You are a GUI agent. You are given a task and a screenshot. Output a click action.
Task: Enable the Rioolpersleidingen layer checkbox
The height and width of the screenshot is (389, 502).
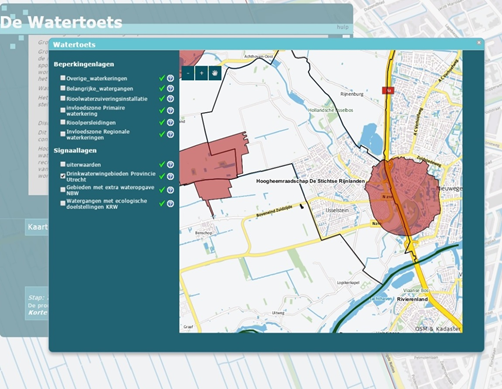[x=63, y=122]
